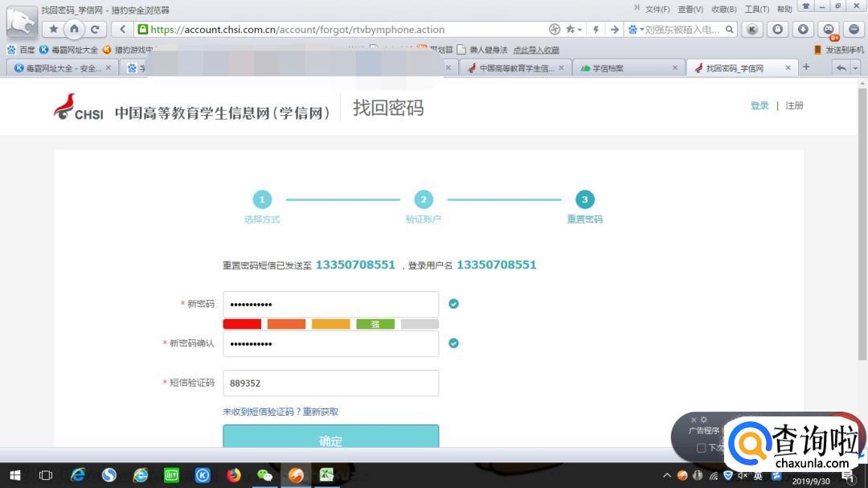Click 重新获取 to resend SMS code
This screenshot has height=488, width=868.
pyautogui.click(x=321, y=412)
